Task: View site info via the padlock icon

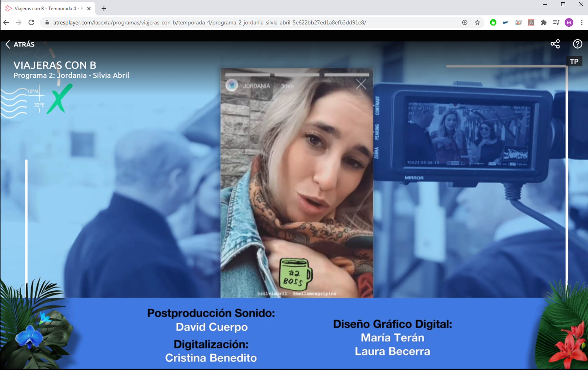Action: 47,23
